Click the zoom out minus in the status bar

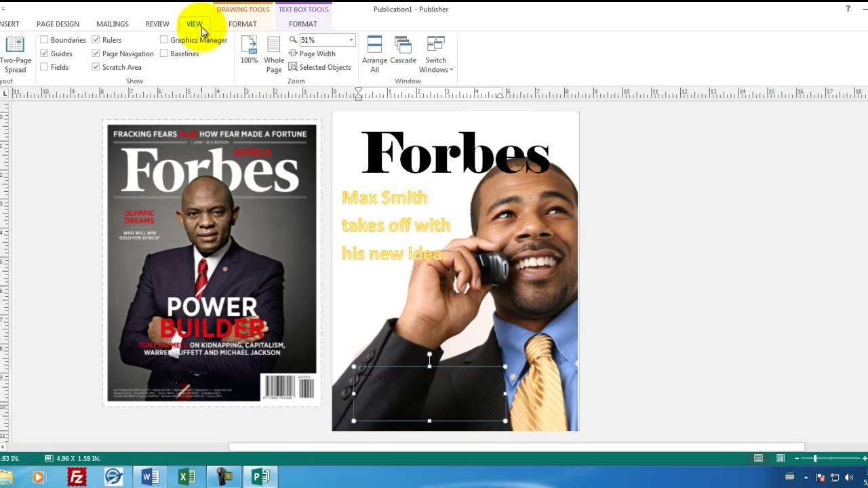(x=797, y=459)
